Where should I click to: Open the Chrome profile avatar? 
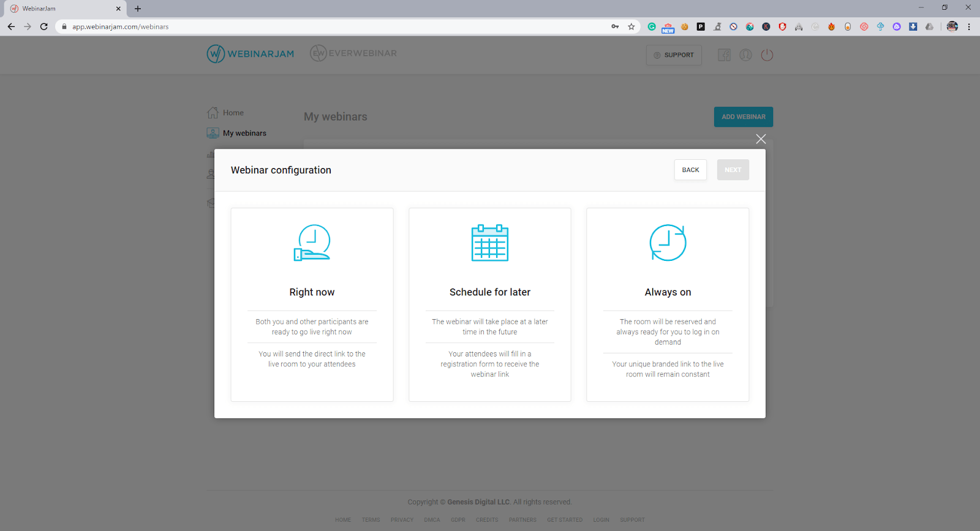tap(952, 26)
